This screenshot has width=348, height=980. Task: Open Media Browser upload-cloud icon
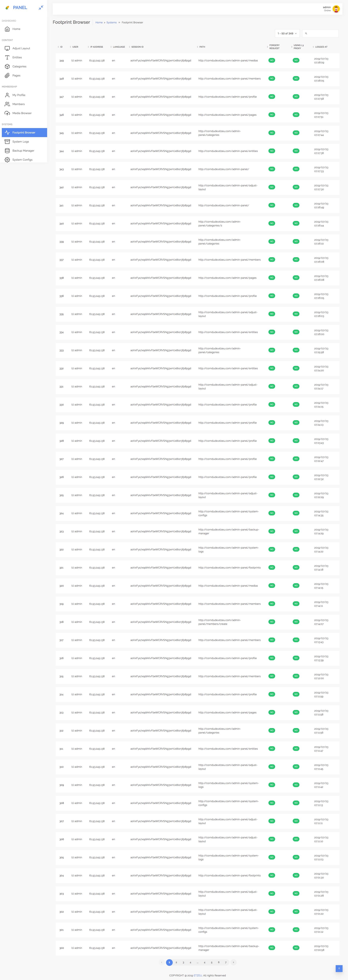click(x=7, y=113)
